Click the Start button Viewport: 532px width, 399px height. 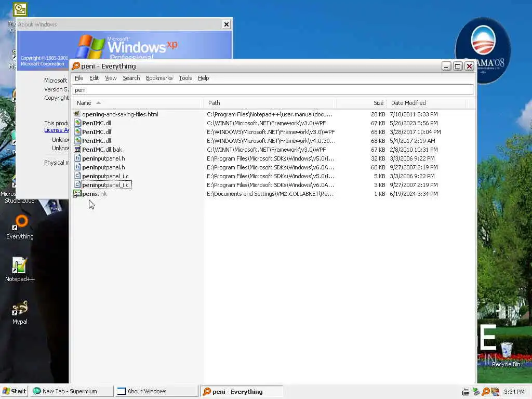14,391
